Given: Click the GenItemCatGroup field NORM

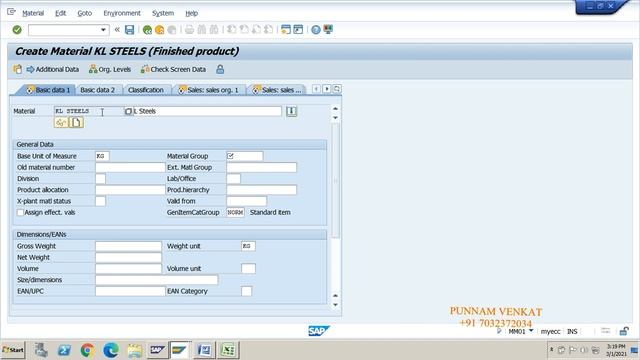Looking at the screenshot, I should point(236,212).
